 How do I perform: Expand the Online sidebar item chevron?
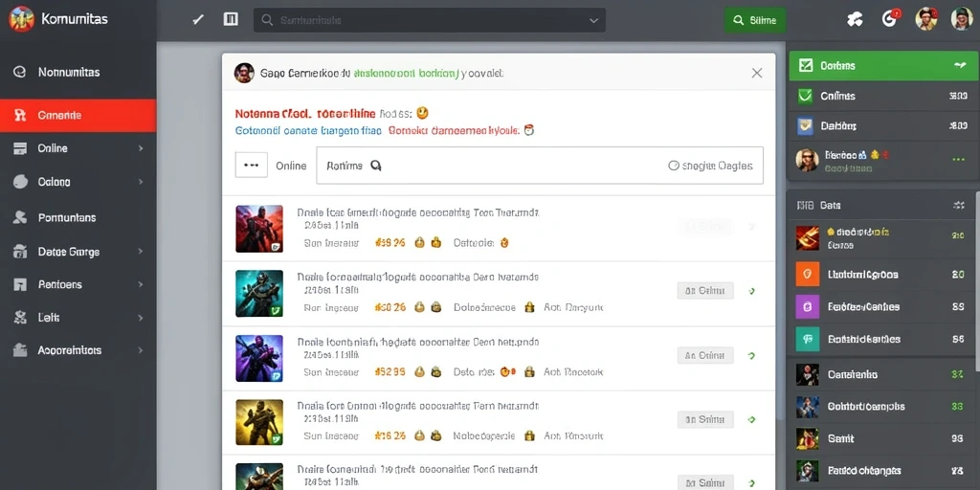[141, 148]
